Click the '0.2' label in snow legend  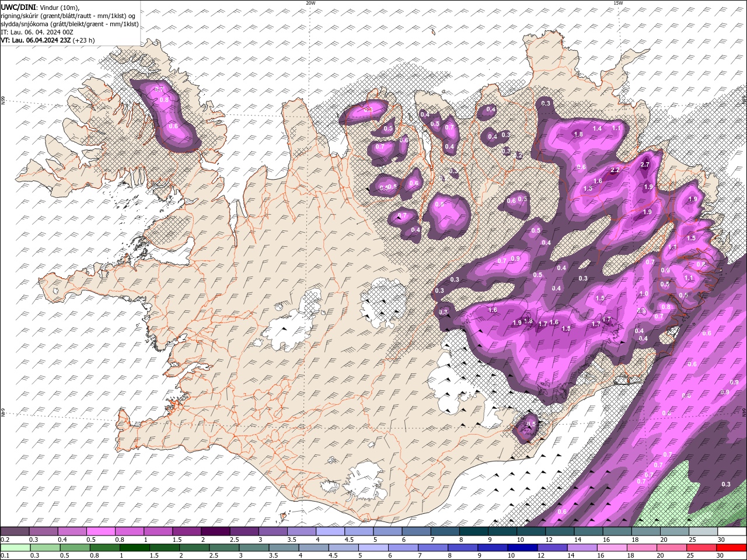(x=5, y=540)
